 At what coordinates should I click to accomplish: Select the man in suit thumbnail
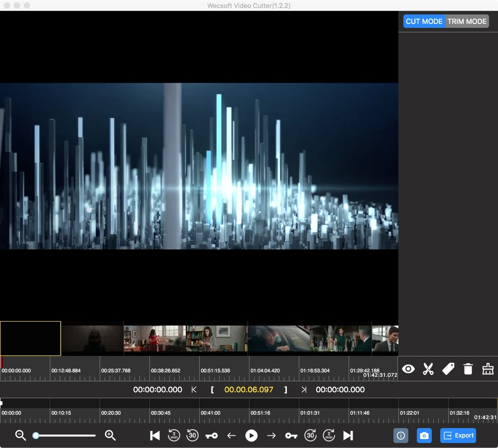click(x=385, y=338)
